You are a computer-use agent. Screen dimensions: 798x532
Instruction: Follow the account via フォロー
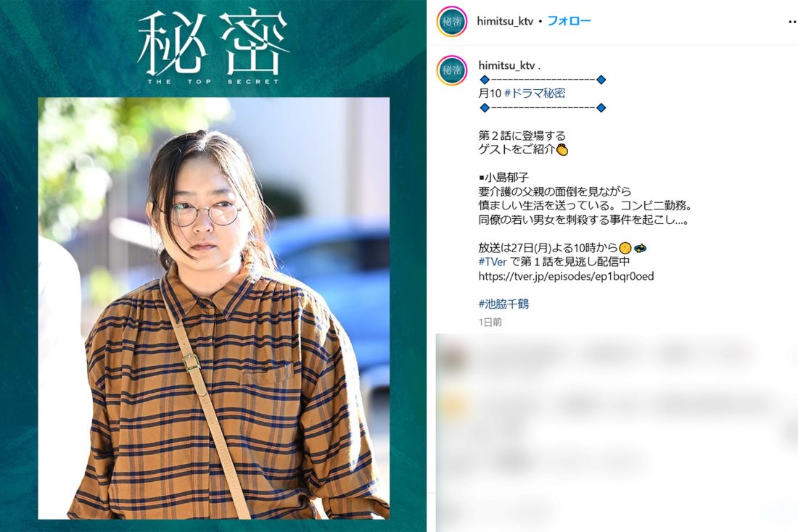tap(569, 21)
